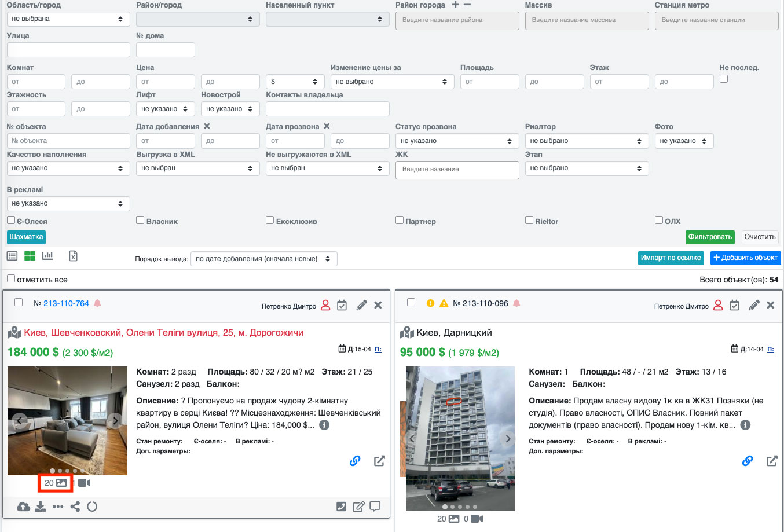Open the currency $ dropdown
This screenshot has width=784, height=532.
tap(295, 82)
